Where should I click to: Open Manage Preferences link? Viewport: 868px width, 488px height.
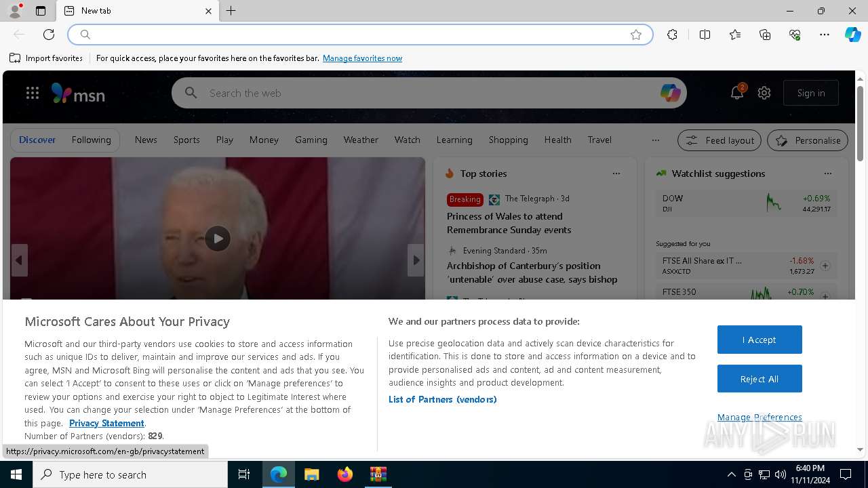point(759,417)
